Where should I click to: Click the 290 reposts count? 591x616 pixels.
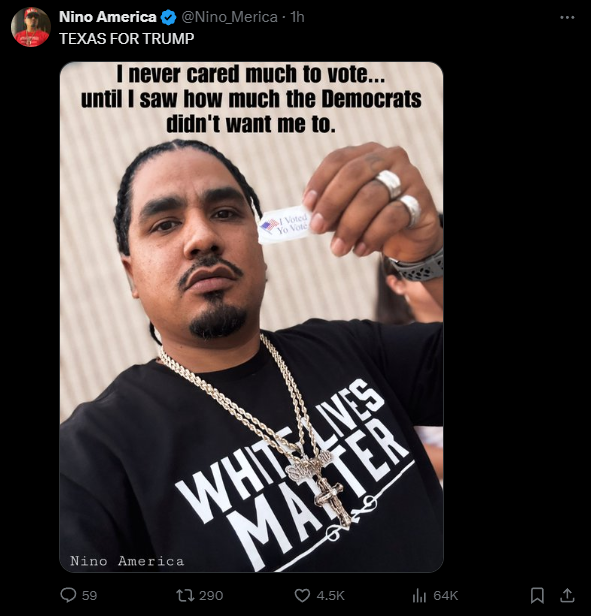(x=211, y=595)
